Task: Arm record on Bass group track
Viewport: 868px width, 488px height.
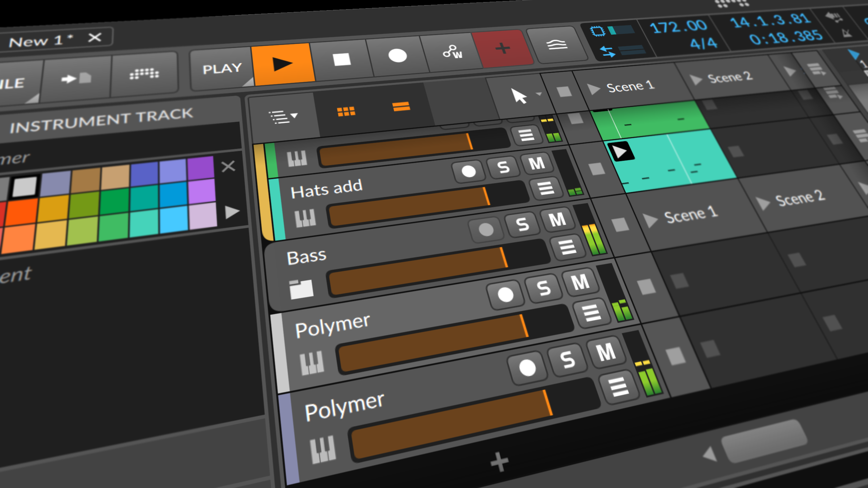Action: pyautogui.click(x=486, y=229)
